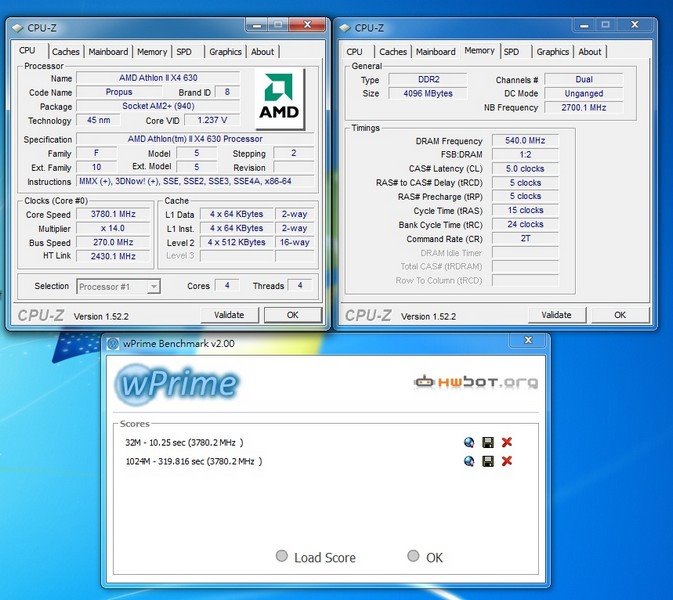Viewport: 673px width, 600px height.
Task: Click the Bus Speed 270.0 MHz value
Action: (113, 242)
